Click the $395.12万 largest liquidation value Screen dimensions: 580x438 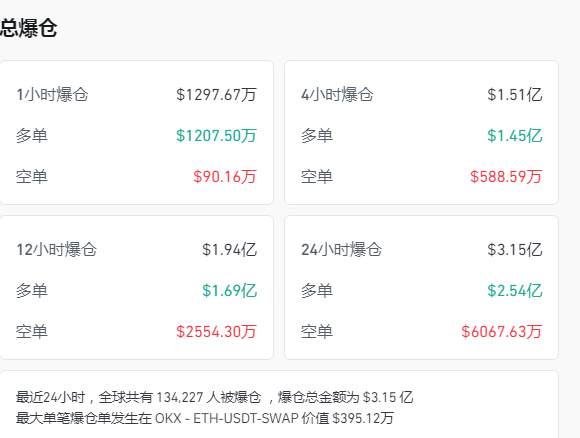coord(363,418)
